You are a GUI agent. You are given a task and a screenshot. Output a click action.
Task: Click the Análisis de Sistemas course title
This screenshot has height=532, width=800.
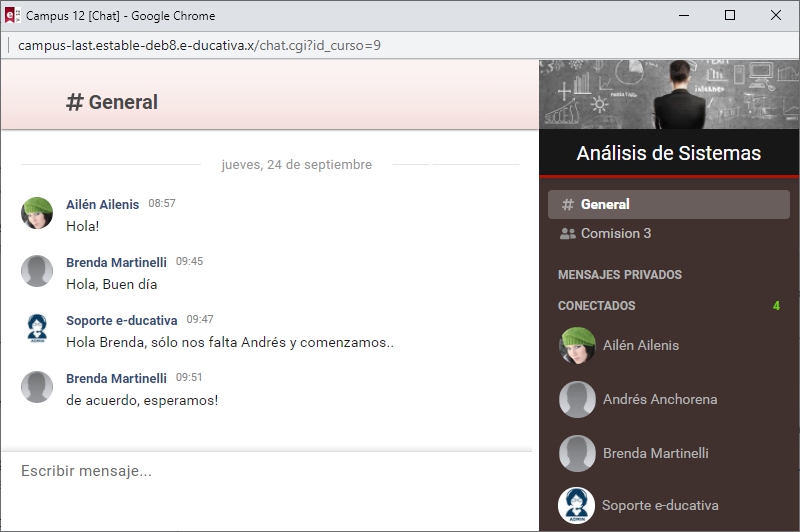tap(668, 153)
